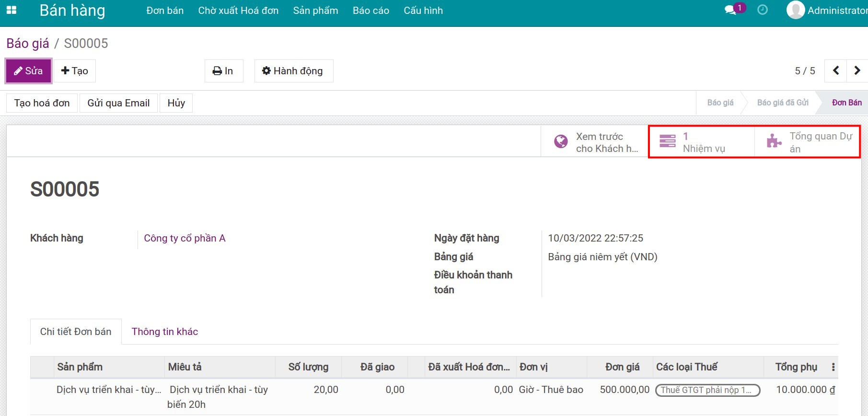Click unit price 500.000,00
The width and height of the screenshot is (868, 416).
[x=625, y=390]
